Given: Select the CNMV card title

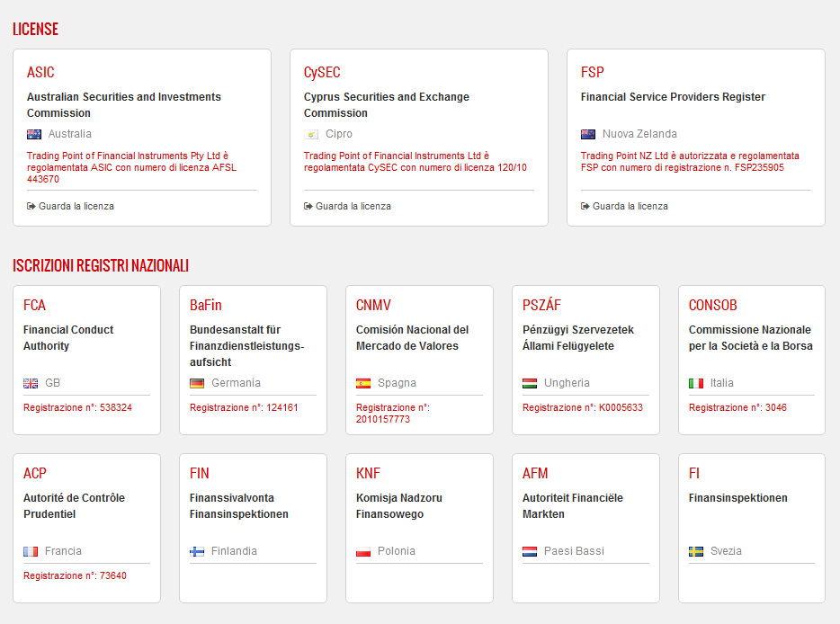Looking at the screenshot, I should click(x=373, y=306).
